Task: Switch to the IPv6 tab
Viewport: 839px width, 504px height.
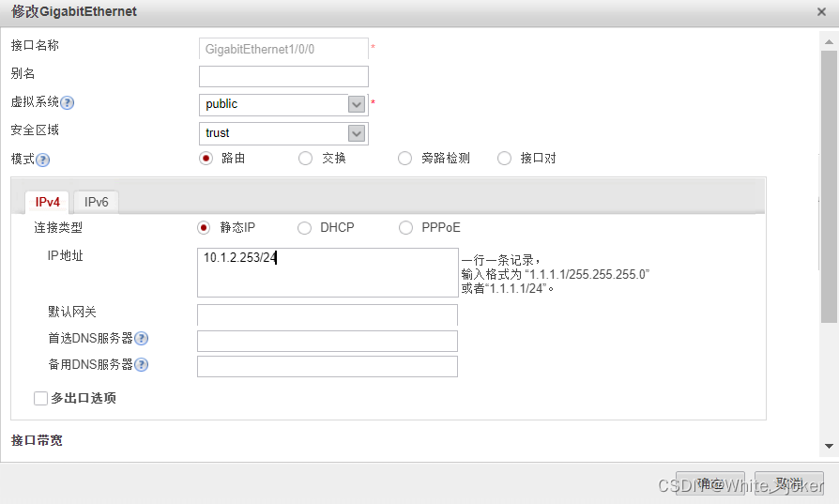Action: pos(97,202)
